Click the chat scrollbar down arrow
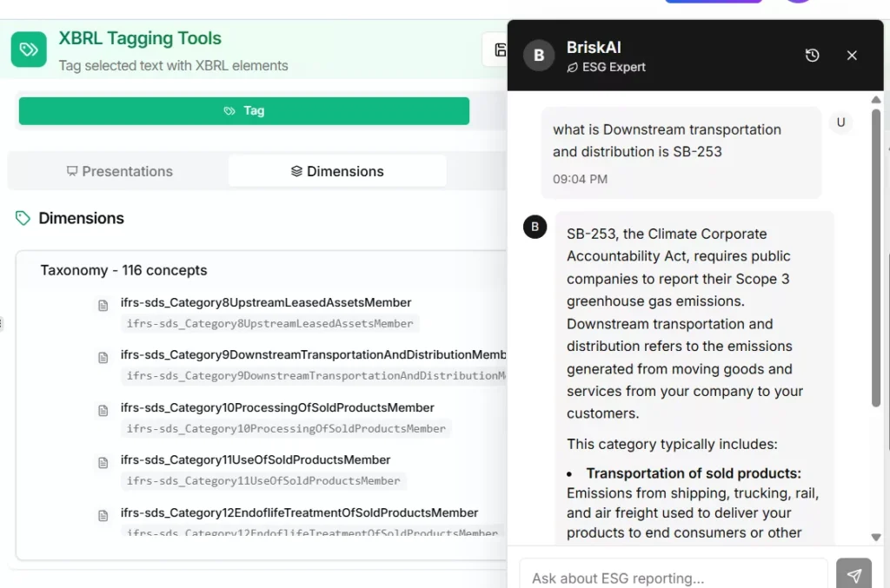Image resolution: width=890 pixels, height=588 pixels. coord(876,538)
